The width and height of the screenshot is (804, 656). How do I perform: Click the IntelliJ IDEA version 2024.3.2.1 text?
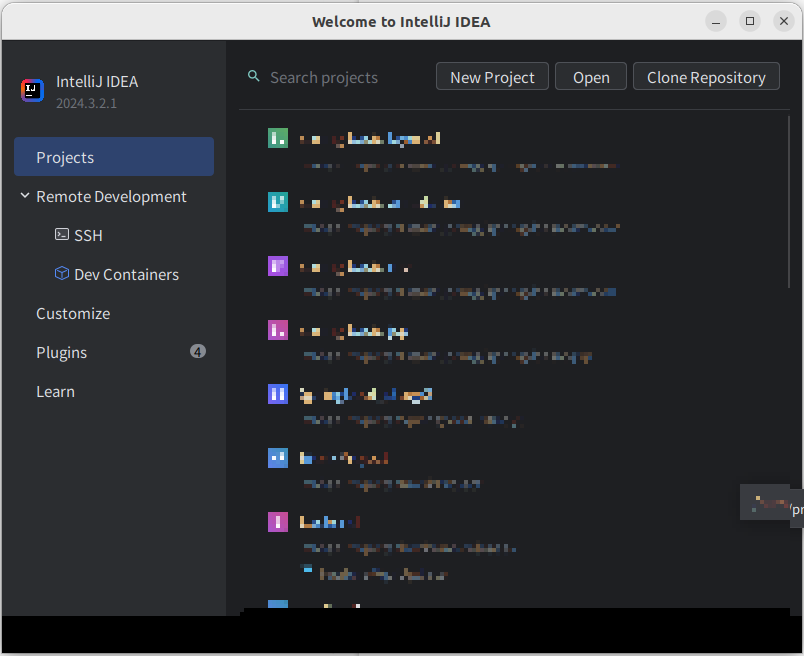[x=87, y=103]
